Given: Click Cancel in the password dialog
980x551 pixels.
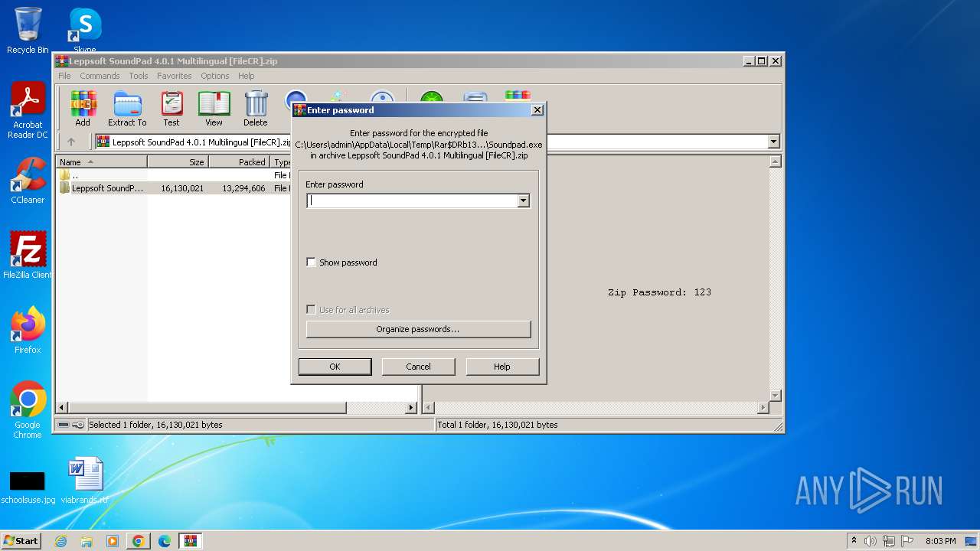Looking at the screenshot, I should click(x=418, y=367).
